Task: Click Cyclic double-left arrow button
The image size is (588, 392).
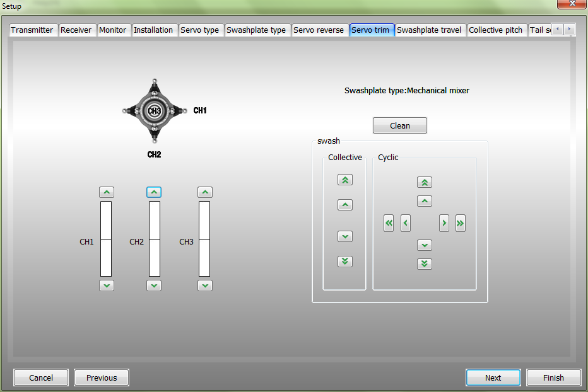Action: click(x=389, y=223)
